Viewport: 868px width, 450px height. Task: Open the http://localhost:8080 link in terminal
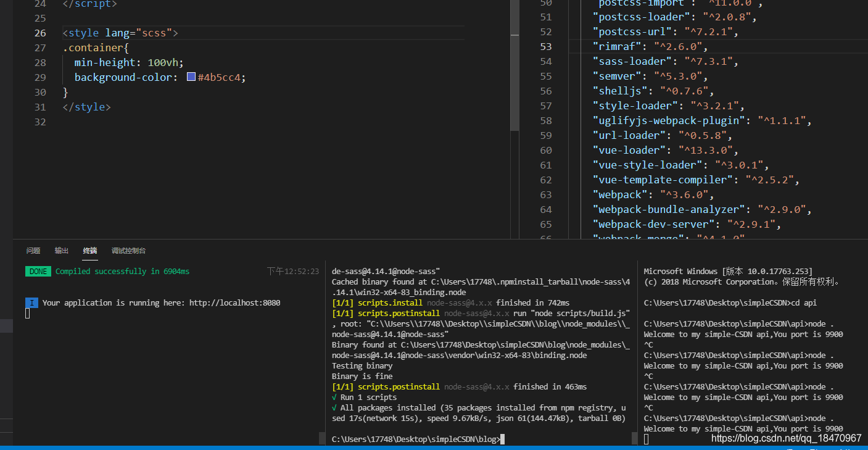coord(235,303)
